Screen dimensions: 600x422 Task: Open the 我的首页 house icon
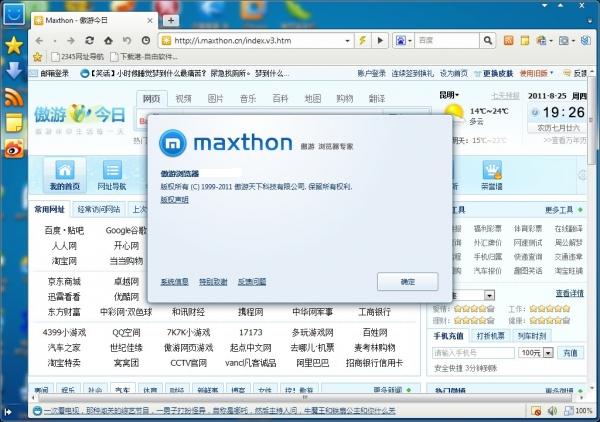(x=65, y=170)
